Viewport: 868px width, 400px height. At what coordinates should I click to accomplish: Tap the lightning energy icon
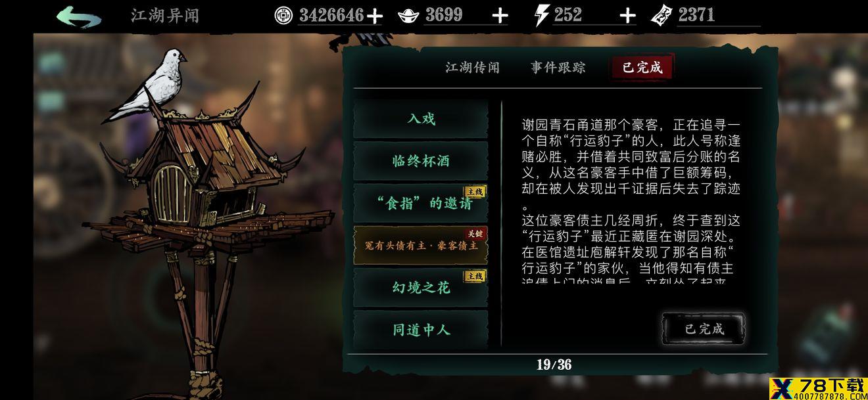[542, 15]
